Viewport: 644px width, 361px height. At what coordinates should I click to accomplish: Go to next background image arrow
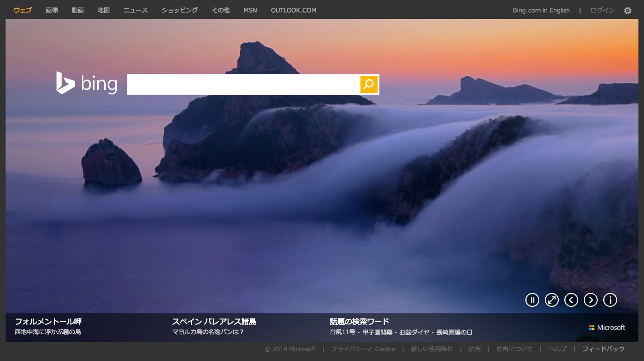591,300
